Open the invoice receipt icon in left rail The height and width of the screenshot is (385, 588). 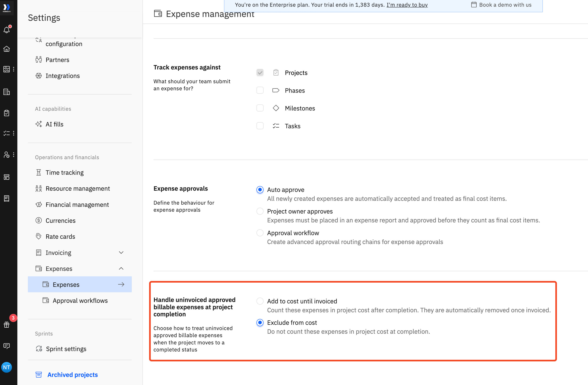click(7, 198)
